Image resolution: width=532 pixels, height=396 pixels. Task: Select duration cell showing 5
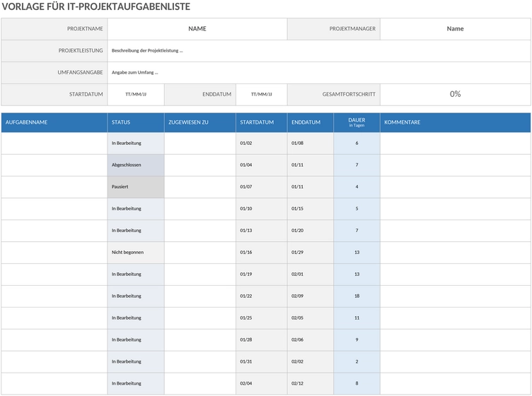[357, 209]
